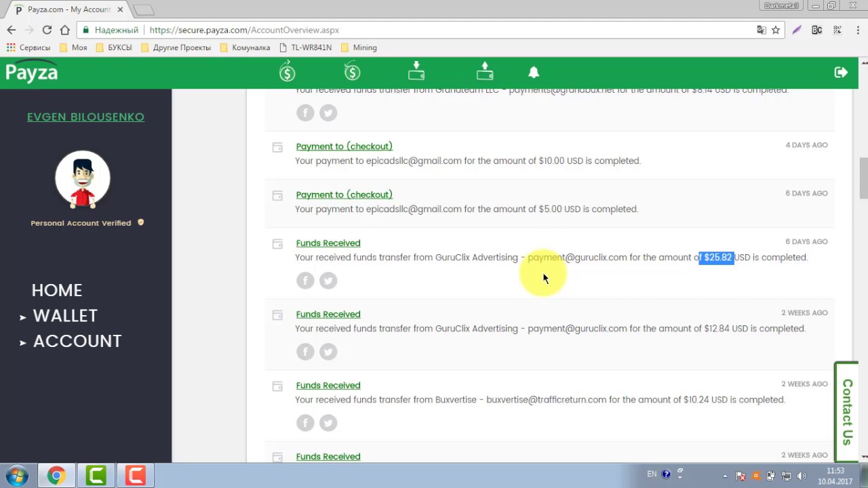Go to HOME in sidebar
868x488 pixels.
(57, 290)
